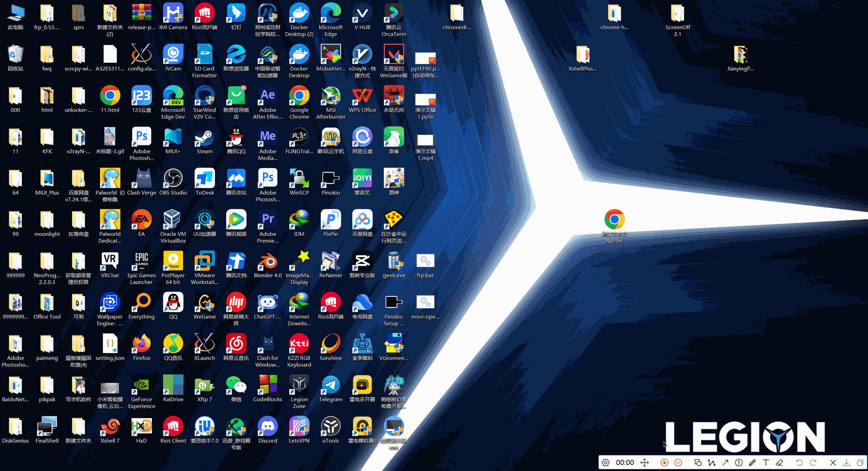Image resolution: width=868 pixels, height=471 pixels.
Task: Select the text annotation tool
Action: point(767,462)
